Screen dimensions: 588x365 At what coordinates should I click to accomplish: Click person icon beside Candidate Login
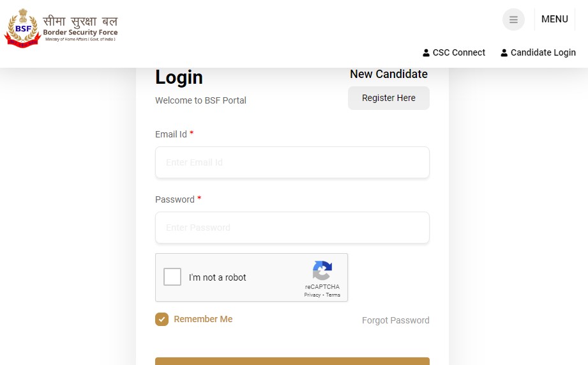504,53
